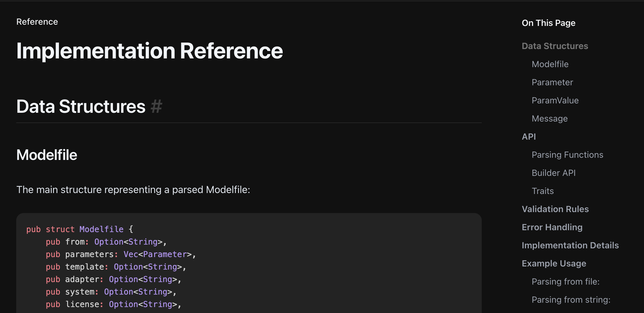Screen dimensions: 644x313
Task: Jump to Validation Rules
Action: click(555, 209)
